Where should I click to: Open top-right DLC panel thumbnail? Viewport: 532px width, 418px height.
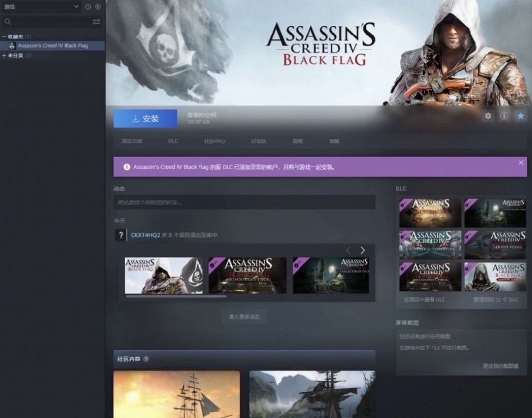pyautogui.click(x=495, y=213)
